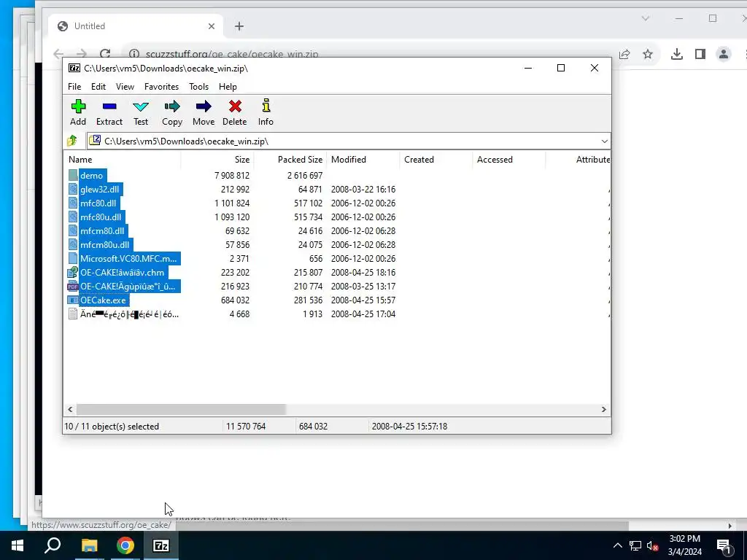
Task: Open Chrome downloads icon
Action: click(x=676, y=54)
